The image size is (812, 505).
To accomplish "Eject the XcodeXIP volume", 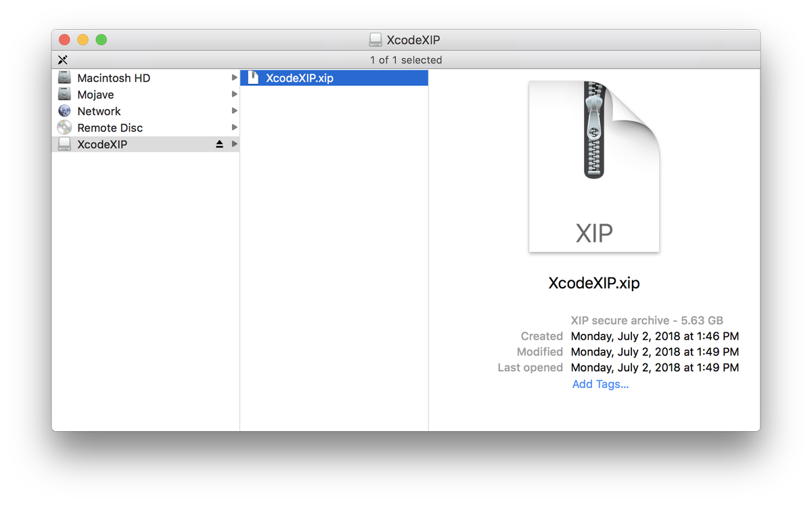I will (219, 144).
